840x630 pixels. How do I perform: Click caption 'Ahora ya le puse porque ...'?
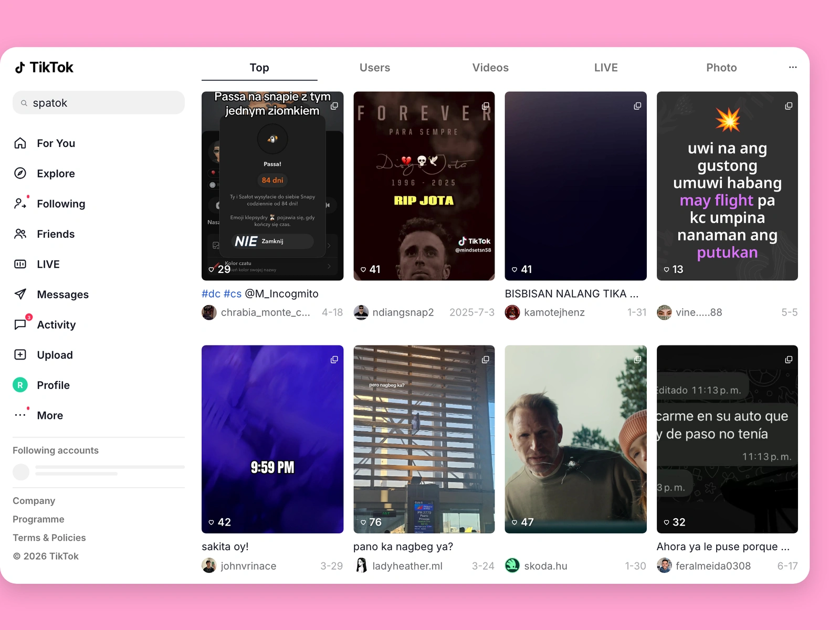click(x=723, y=547)
